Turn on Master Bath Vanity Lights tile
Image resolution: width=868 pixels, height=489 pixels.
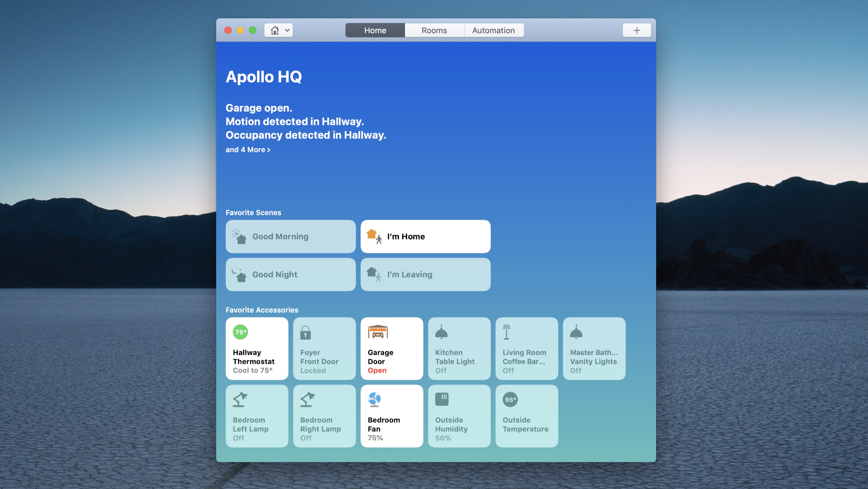tap(594, 348)
